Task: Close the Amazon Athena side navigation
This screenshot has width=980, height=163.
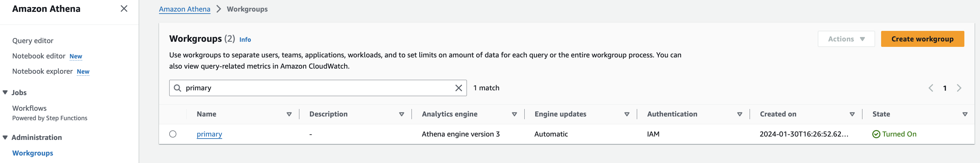Action: (124, 8)
